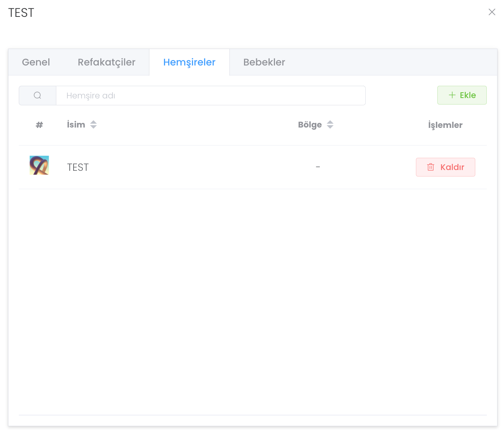
Task: Focus the Hemşire adı search field
Action: click(x=211, y=96)
